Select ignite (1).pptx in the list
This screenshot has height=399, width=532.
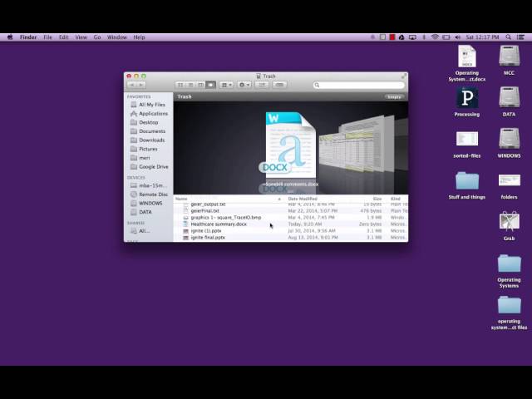tap(291, 231)
